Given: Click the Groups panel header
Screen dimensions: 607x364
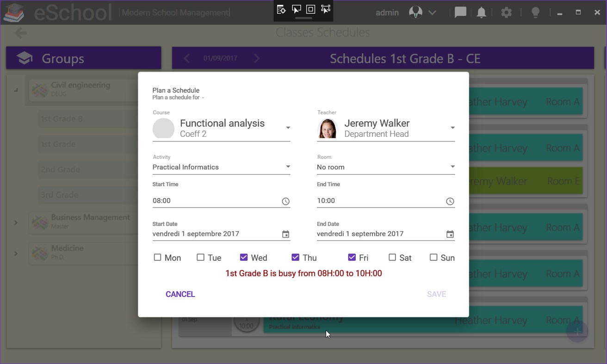Looking at the screenshot, I should (83, 58).
